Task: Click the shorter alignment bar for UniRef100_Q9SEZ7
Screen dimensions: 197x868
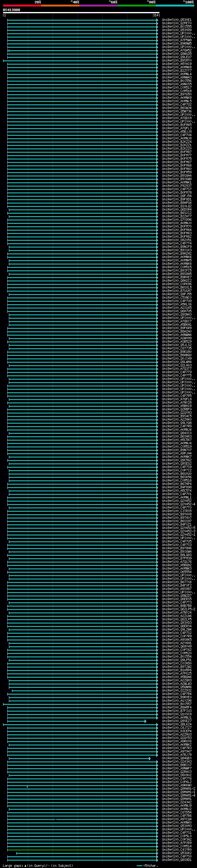Action: 77,721
